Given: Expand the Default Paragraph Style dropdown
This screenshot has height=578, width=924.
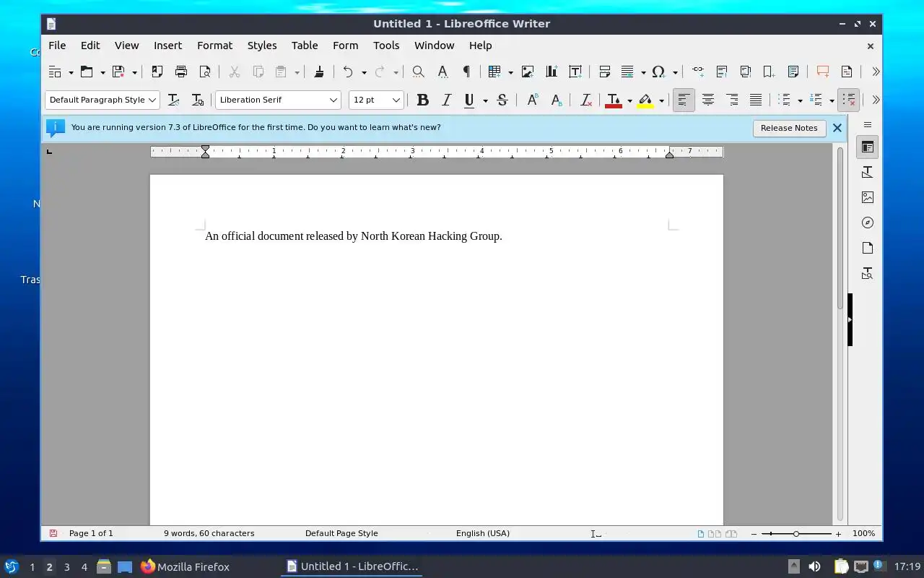Looking at the screenshot, I should [153, 100].
